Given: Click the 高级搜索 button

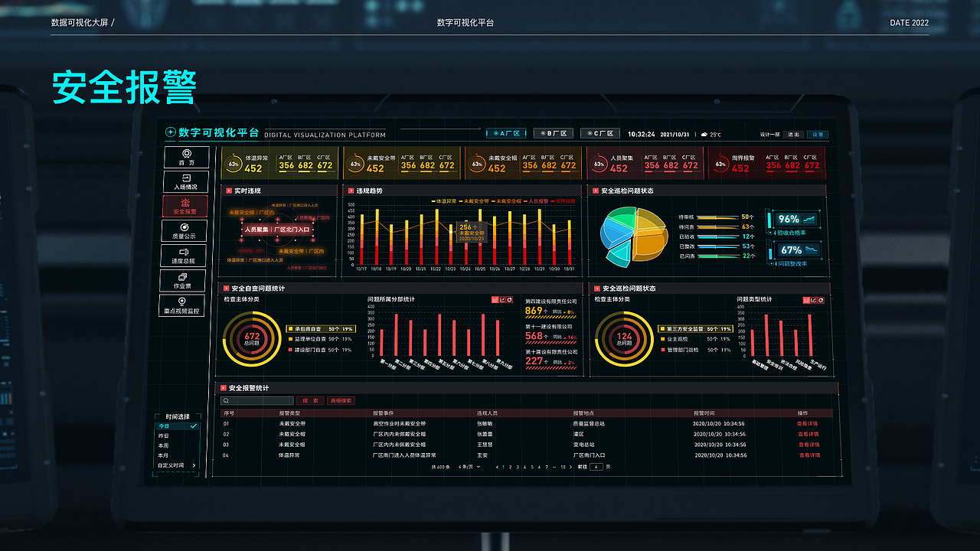Looking at the screenshot, I should [x=341, y=401].
